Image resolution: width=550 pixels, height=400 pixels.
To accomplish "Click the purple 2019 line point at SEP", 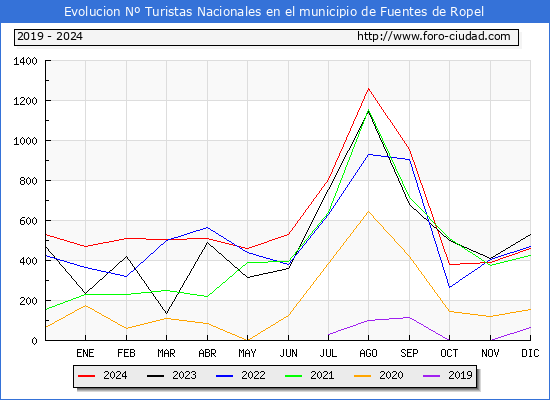I will coord(409,317).
